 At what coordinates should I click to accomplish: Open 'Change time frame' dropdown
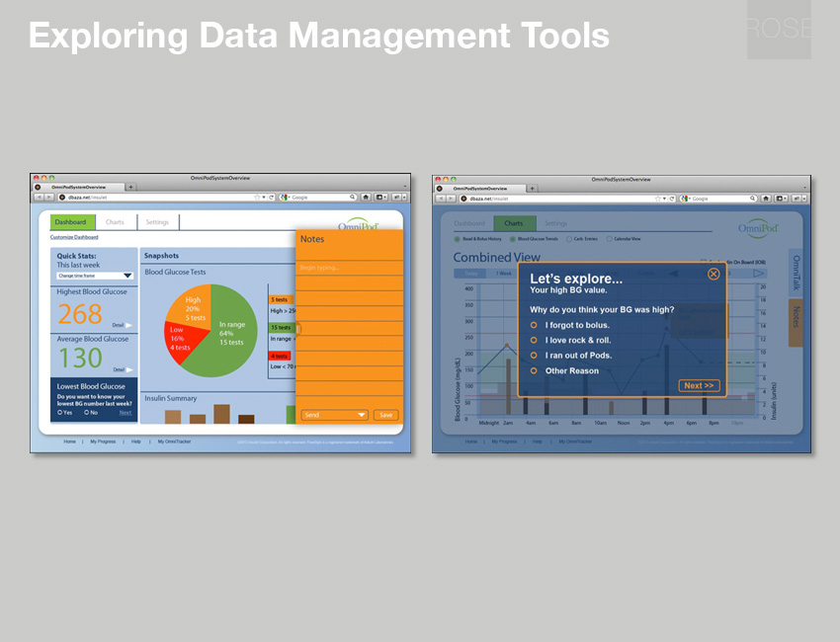[x=95, y=276]
